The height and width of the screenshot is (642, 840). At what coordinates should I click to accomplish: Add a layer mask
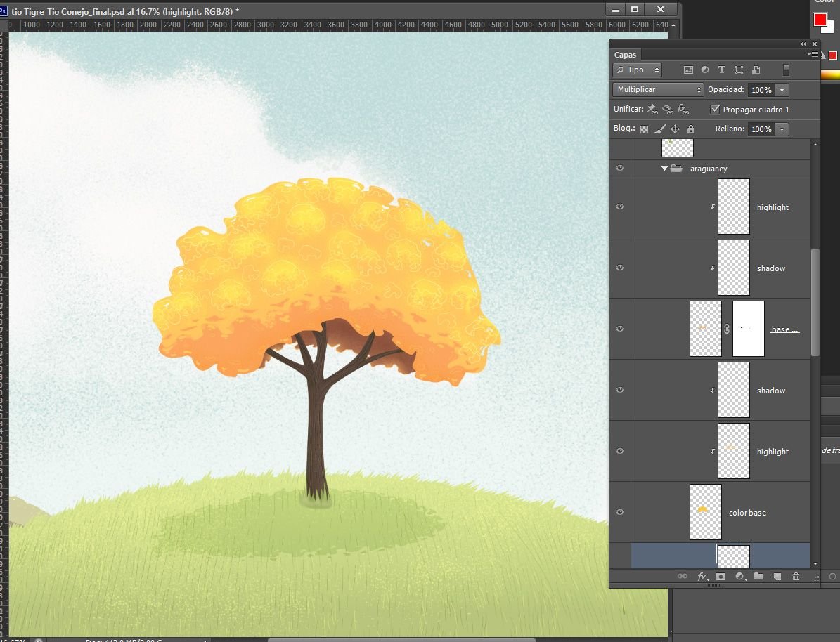(x=721, y=577)
